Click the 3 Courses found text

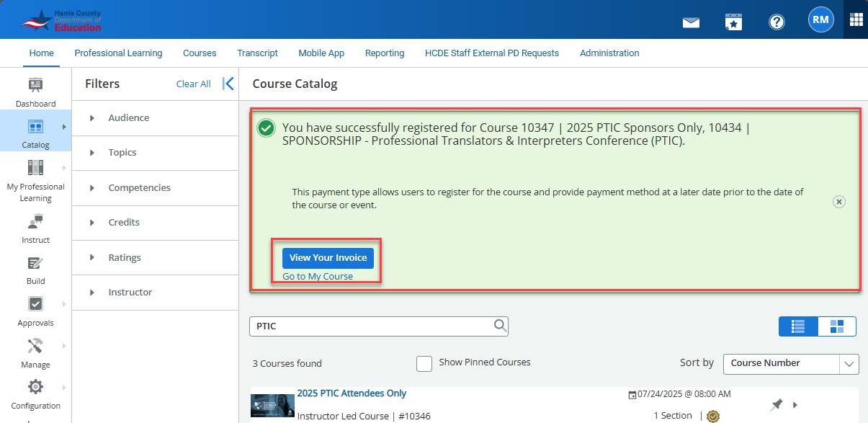[287, 363]
